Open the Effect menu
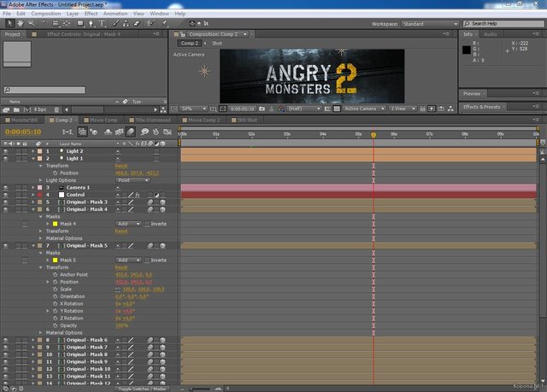The width and height of the screenshot is (547, 392). pos(91,14)
